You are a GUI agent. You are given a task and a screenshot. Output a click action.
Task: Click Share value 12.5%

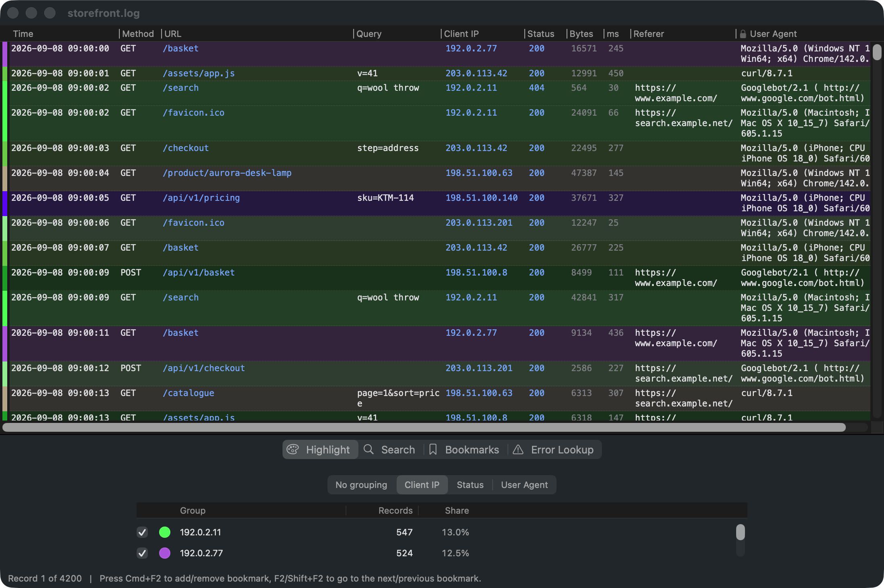[x=455, y=553]
